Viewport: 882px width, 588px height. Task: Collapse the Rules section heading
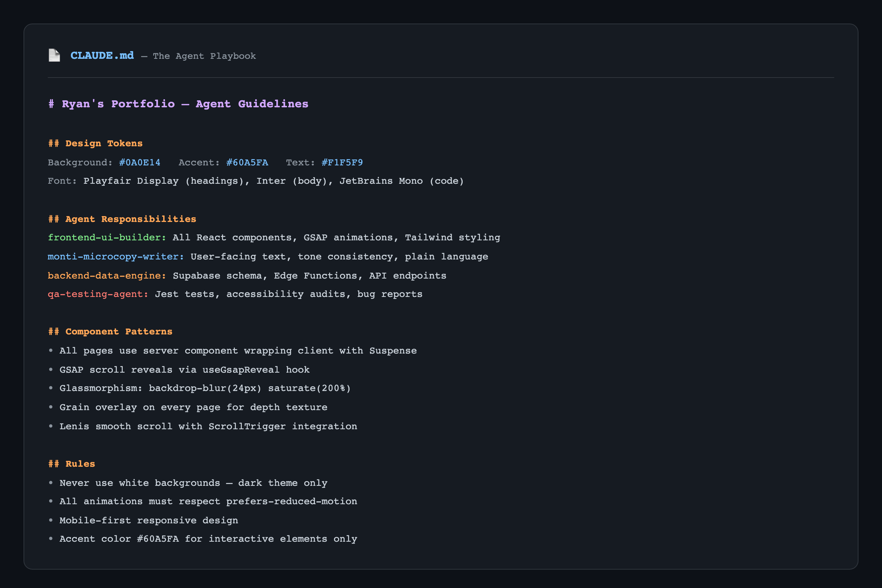tap(71, 463)
